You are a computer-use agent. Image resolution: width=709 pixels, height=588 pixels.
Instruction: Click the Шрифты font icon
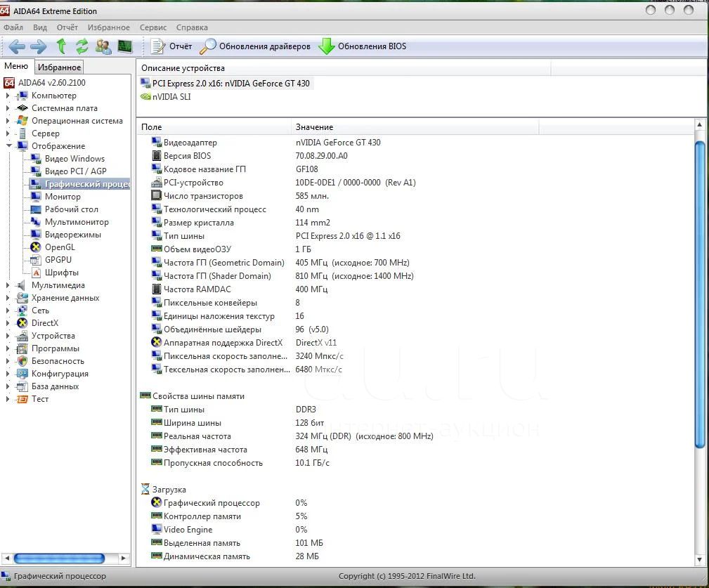click(x=36, y=273)
